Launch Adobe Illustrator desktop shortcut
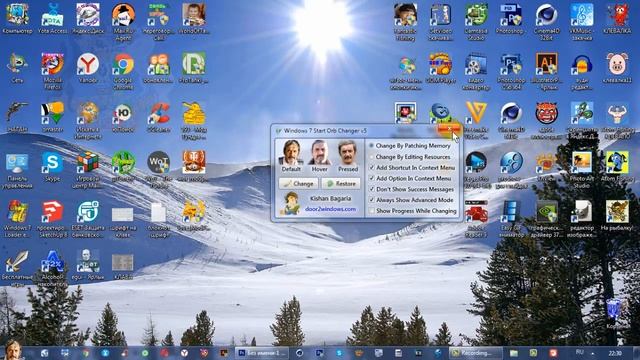The image size is (640, 360). (547, 71)
